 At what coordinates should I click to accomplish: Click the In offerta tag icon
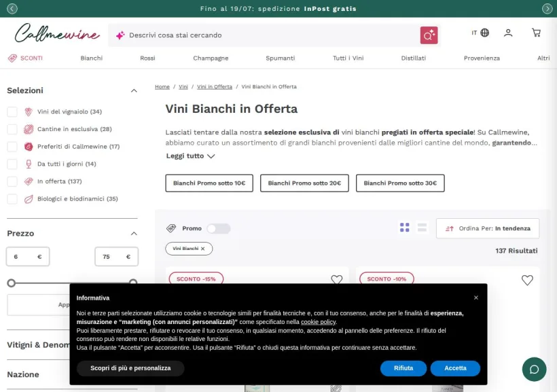coord(29,181)
